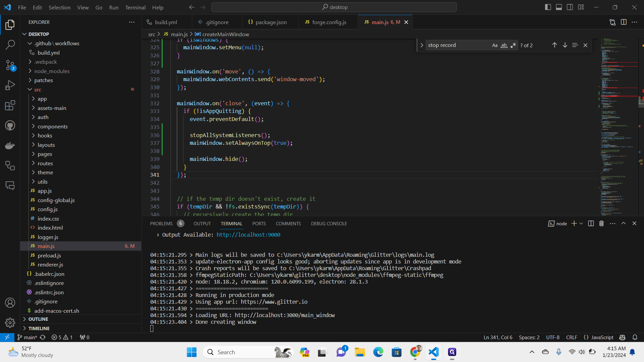644x362 pixels.
Task: Open the Source Control view
Action: 10,65
